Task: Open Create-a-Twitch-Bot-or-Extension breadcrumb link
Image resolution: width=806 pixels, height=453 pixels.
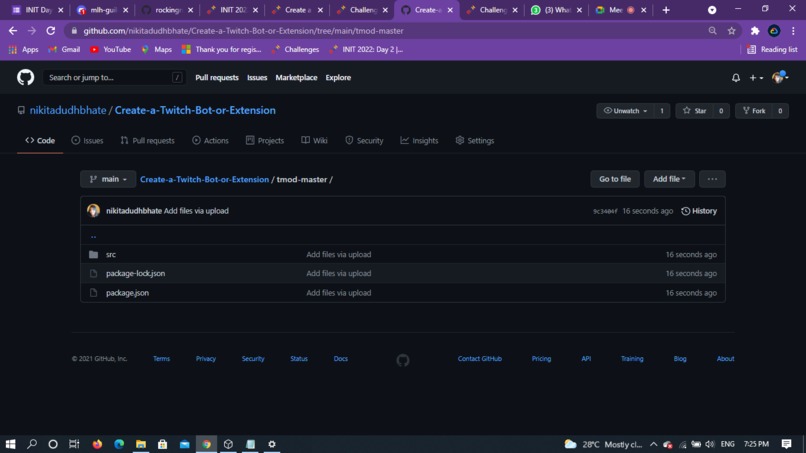Action: 205,179
